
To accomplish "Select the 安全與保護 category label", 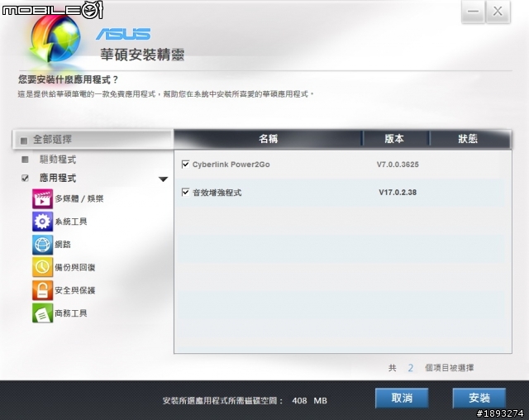I will point(75,290).
